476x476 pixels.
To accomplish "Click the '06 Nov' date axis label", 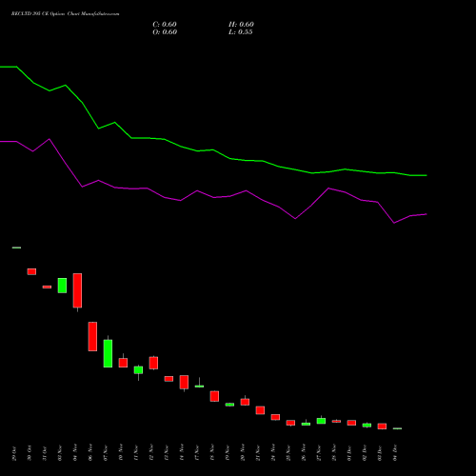I will tap(90, 453).
